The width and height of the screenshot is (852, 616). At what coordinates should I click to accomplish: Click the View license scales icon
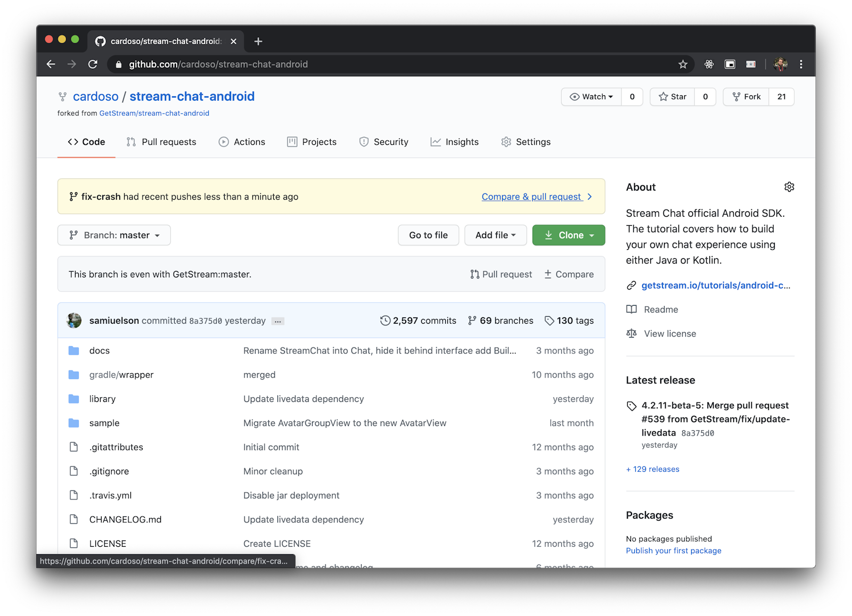pos(632,333)
